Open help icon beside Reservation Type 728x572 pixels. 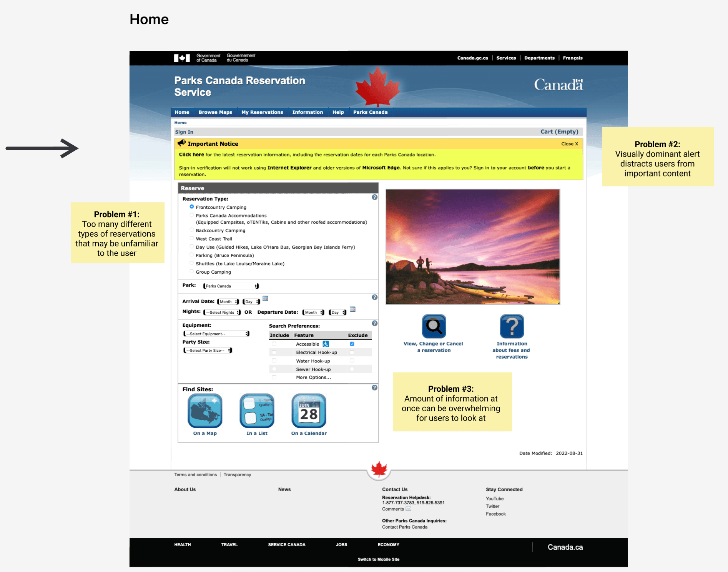[x=375, y=197]
